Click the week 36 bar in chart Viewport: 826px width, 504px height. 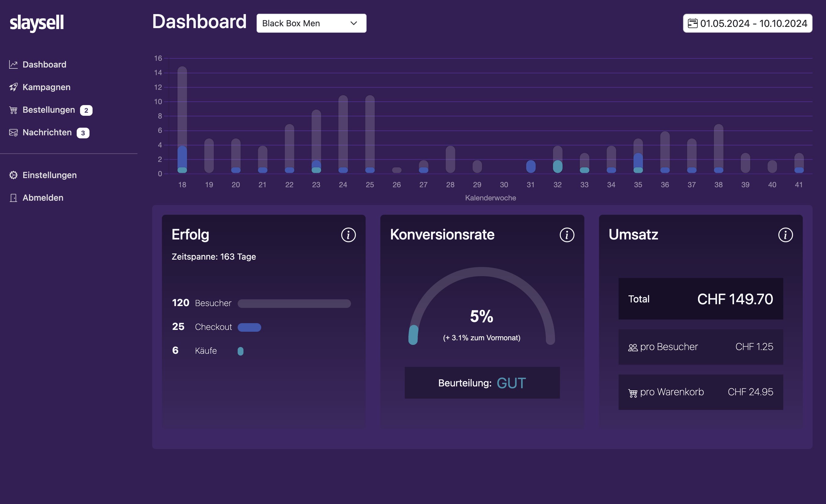coord(665,152)
